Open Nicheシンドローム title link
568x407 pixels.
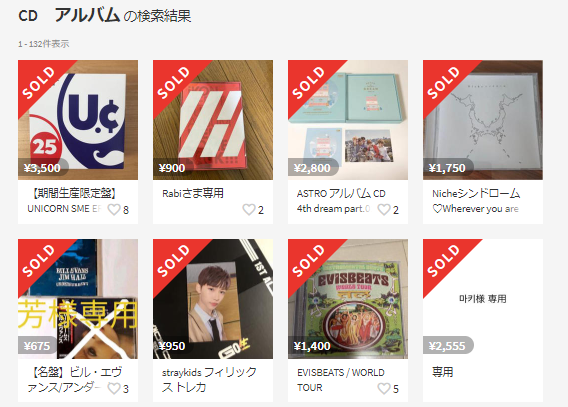[x=476, y=193]
